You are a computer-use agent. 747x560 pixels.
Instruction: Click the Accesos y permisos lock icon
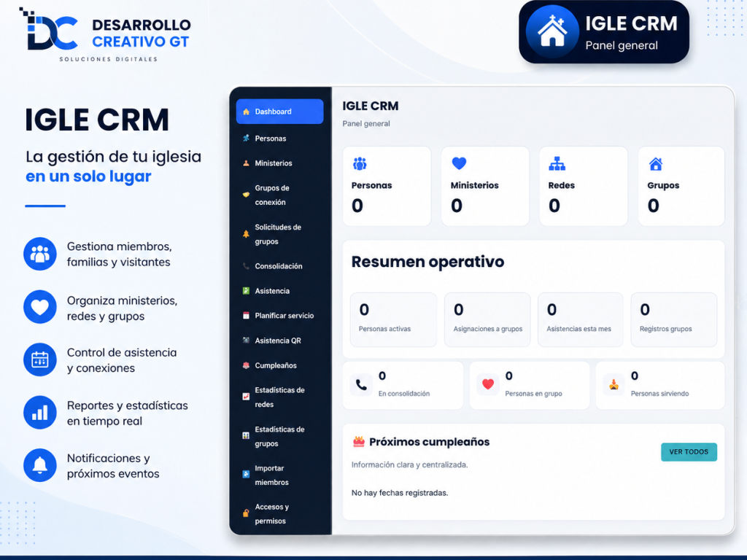coord(246,513)
